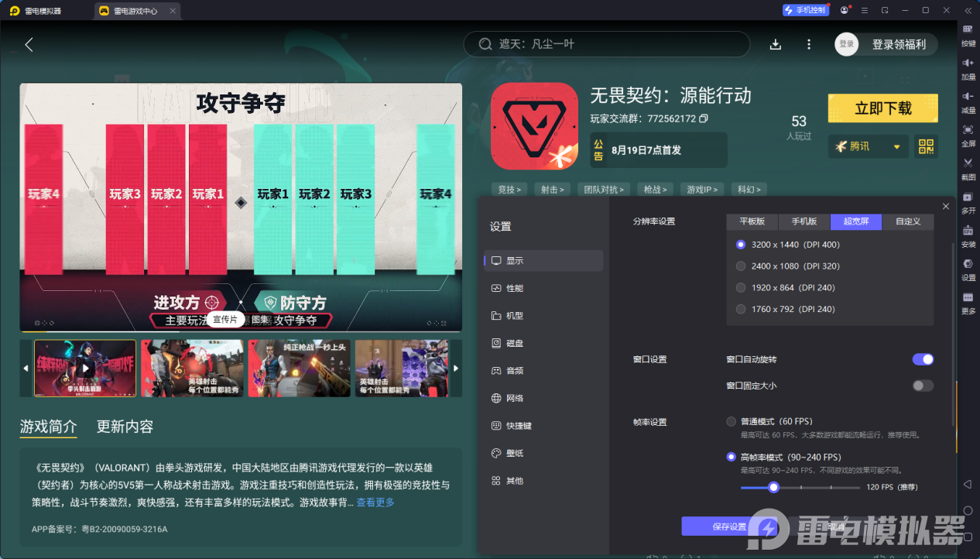Viewport: 980px width, 559px height.
Task: Turn off the 窗口自动旋转 toggle
Action: click(x=923, y=359)
